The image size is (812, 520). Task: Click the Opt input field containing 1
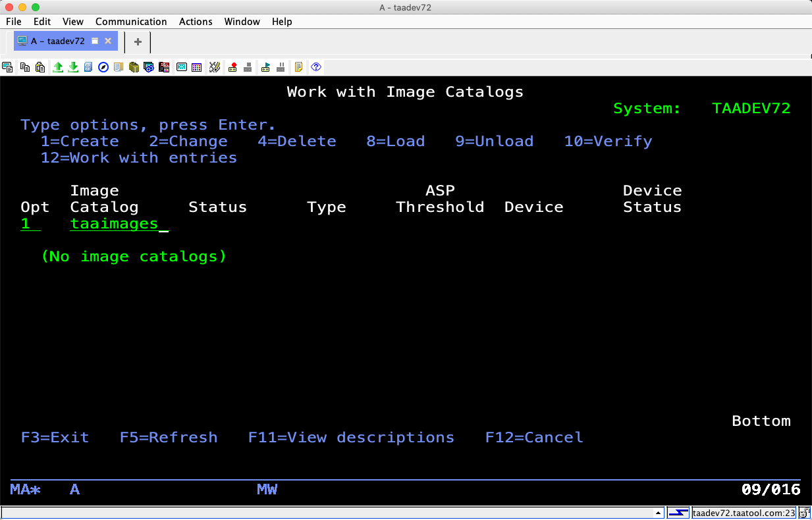point(30,224)
